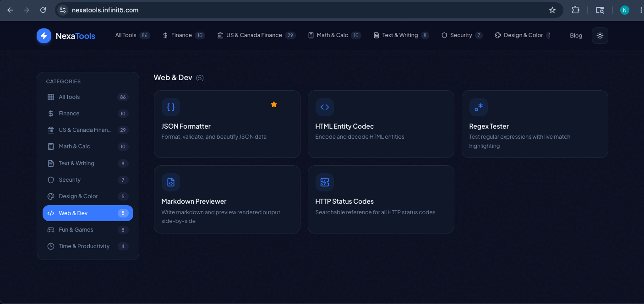Screen dimensions: 644x304
Task: Open Math & Calc in the top navigation
Action: pos(334,35)
